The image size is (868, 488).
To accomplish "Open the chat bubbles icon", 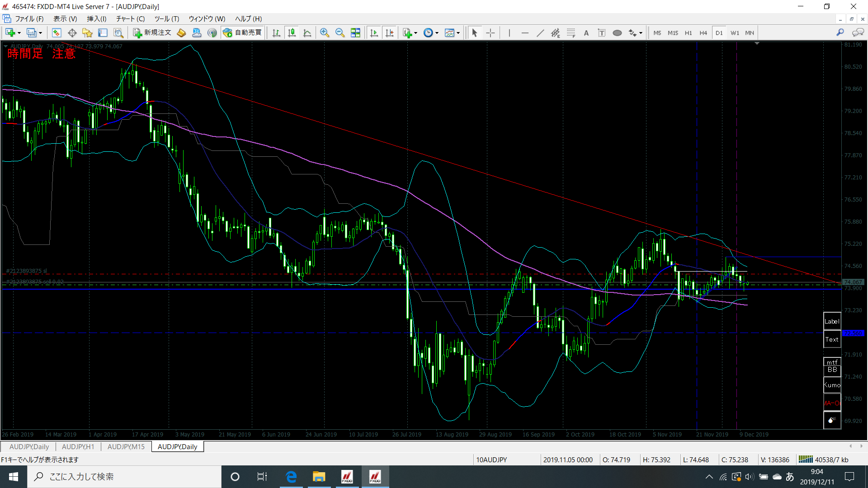I will pos(858,33).
